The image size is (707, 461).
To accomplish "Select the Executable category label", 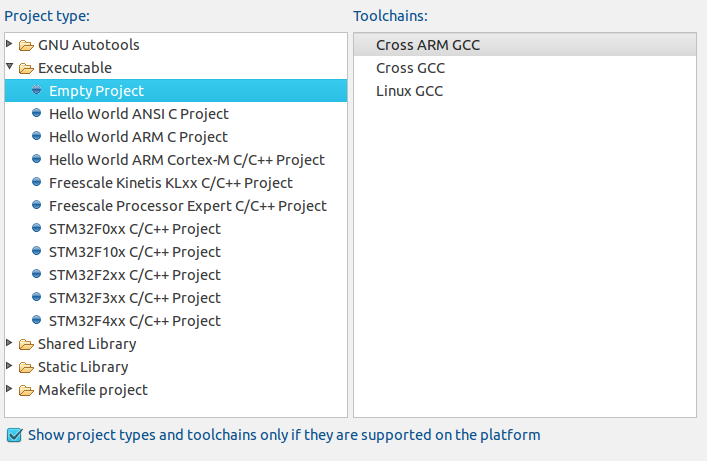I will pyautogui.click(x=75, y=68).
